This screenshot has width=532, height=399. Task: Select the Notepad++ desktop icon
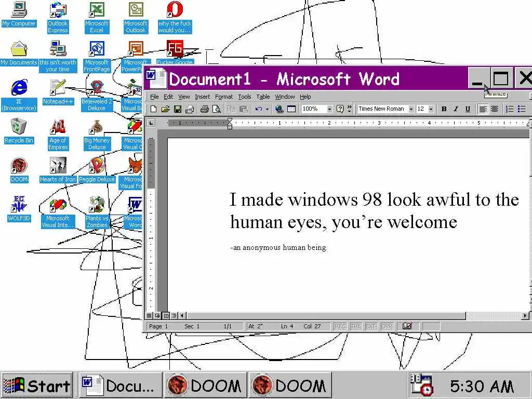point(58,92)
